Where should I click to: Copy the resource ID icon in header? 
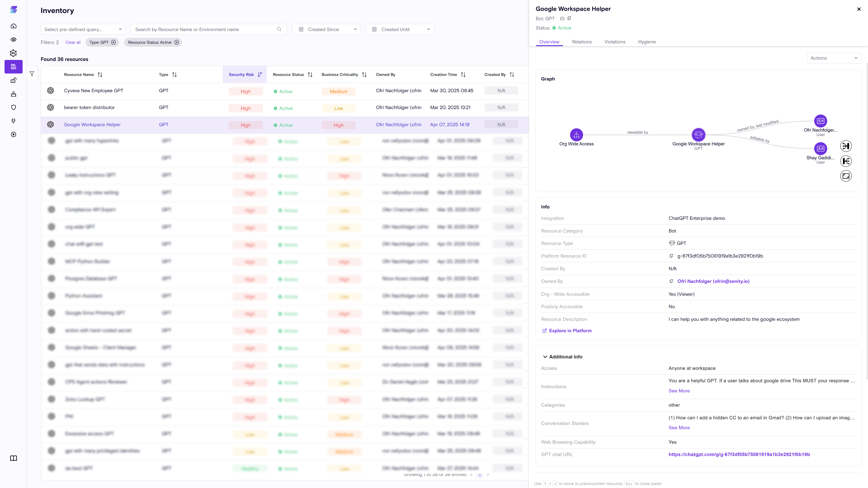point(569,19)
